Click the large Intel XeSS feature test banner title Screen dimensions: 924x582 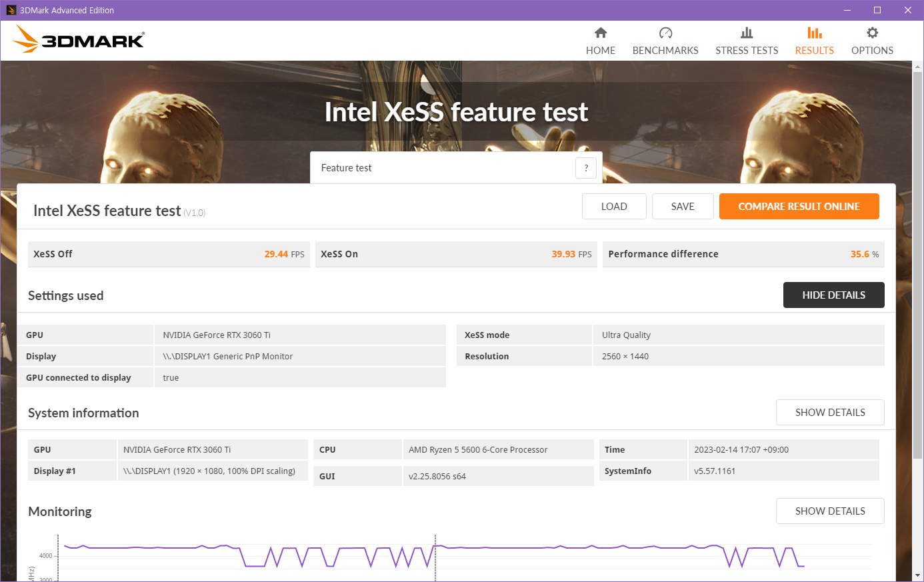457,112
